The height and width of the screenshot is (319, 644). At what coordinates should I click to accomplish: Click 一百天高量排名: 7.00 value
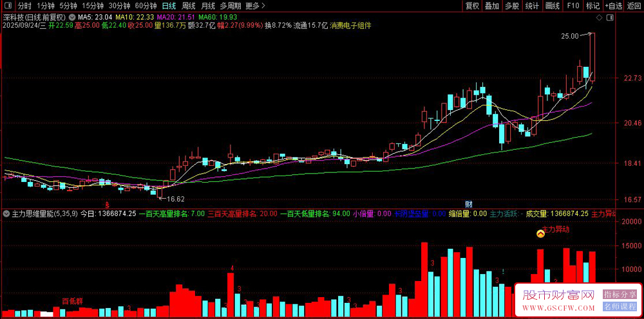point(171,214)
